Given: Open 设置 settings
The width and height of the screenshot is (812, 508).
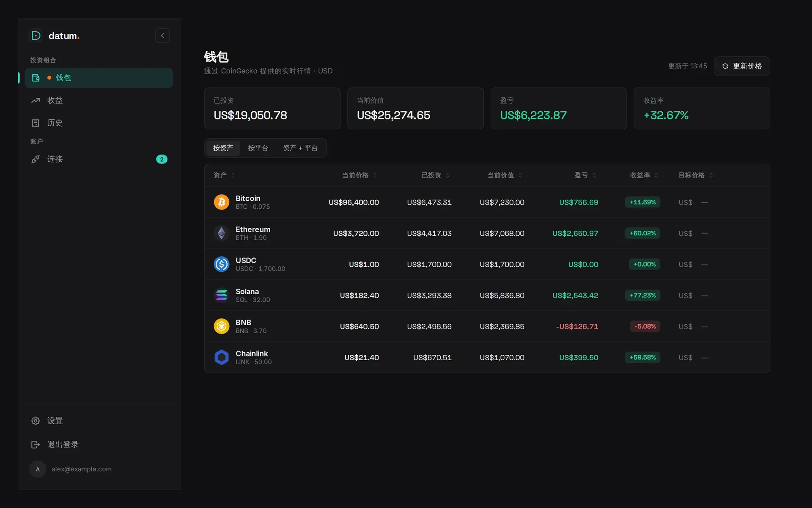Looking at the screenshot, I should pos(99,421).
